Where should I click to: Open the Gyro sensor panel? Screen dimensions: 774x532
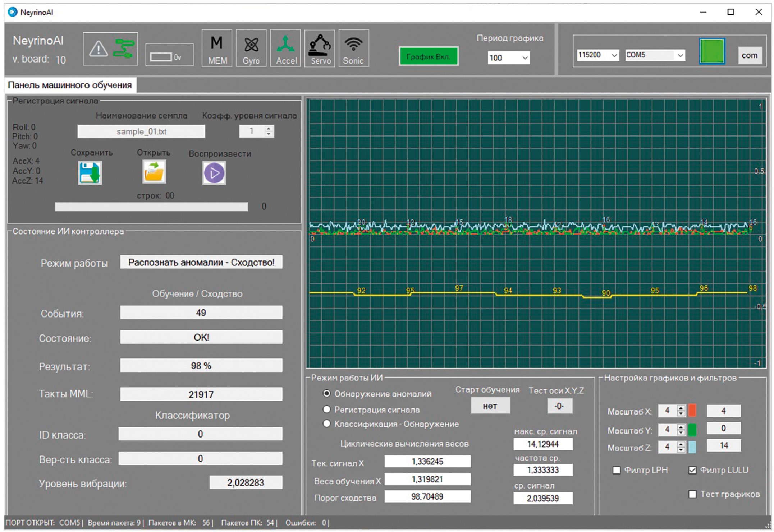[251, 48]
